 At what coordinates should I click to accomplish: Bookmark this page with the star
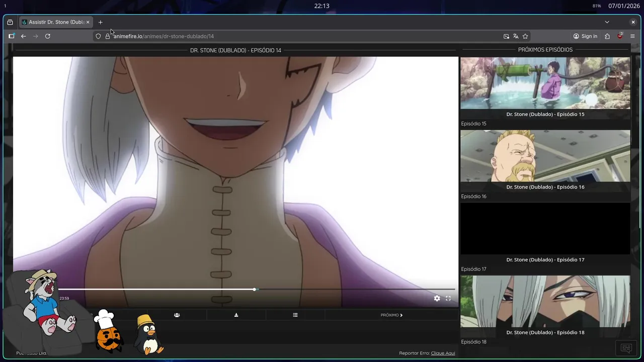[x=525, y=36]
